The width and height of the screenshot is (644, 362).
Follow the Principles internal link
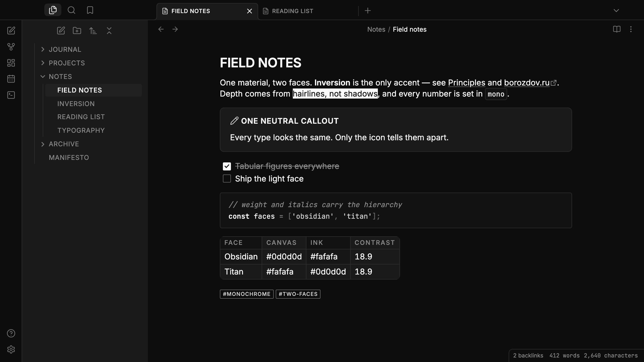point(467,83)
